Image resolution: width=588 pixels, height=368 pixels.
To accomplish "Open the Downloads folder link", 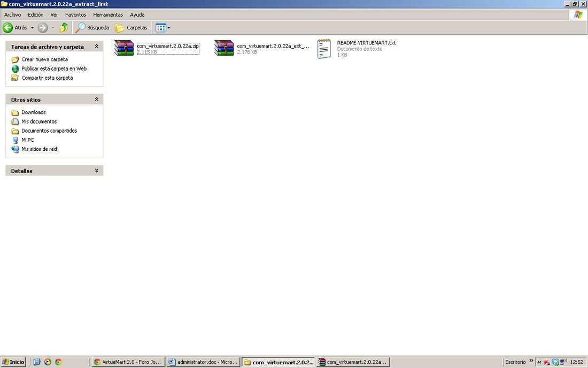I will (33, 112).
